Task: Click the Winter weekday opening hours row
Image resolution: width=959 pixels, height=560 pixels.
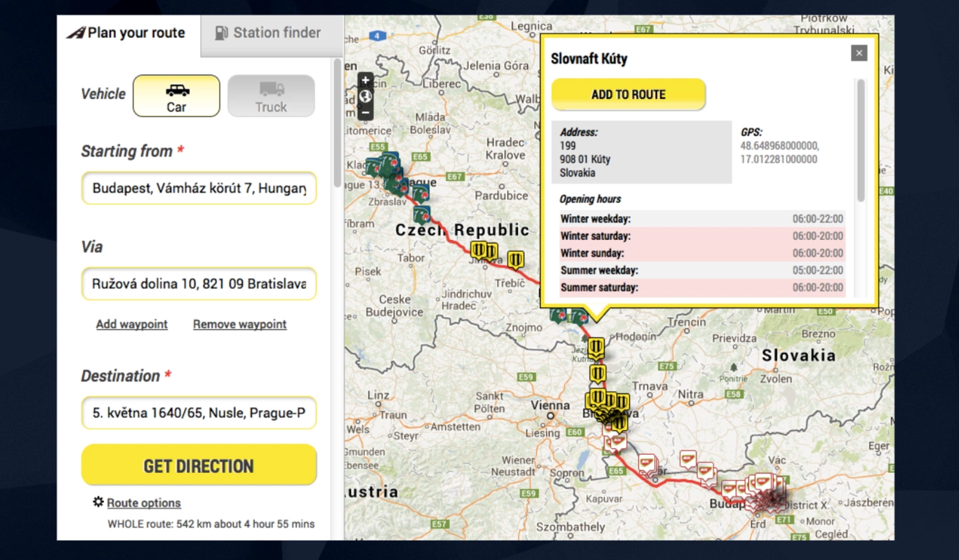Action: point(702,219)
